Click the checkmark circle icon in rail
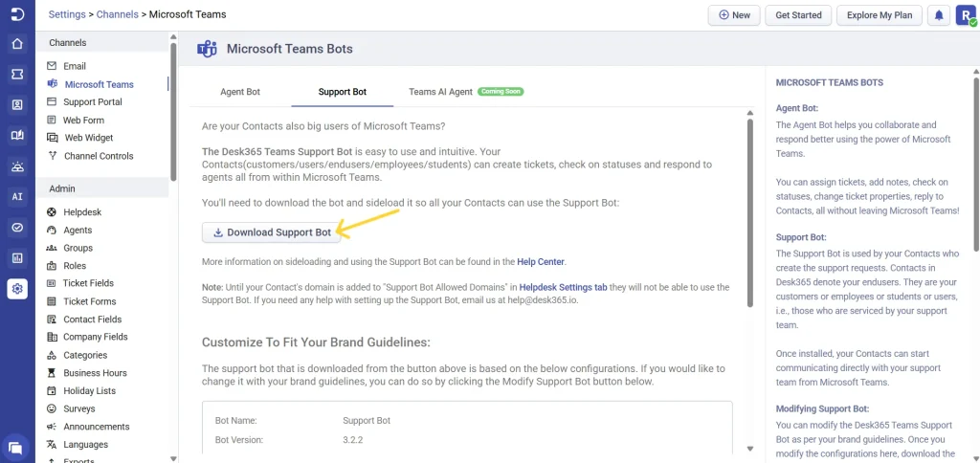980x463 pixels. click(17, 228)
